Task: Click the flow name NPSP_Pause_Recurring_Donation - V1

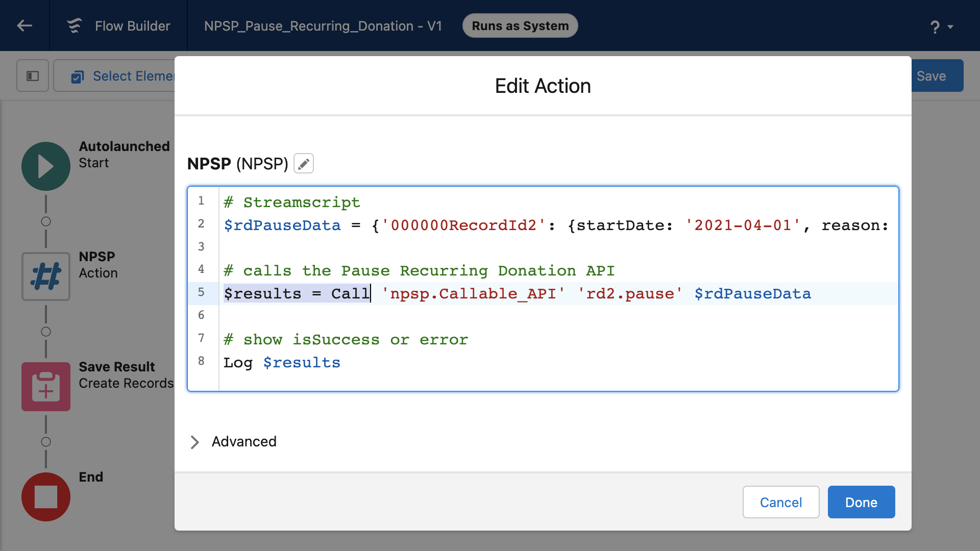Action: [323, 26]
